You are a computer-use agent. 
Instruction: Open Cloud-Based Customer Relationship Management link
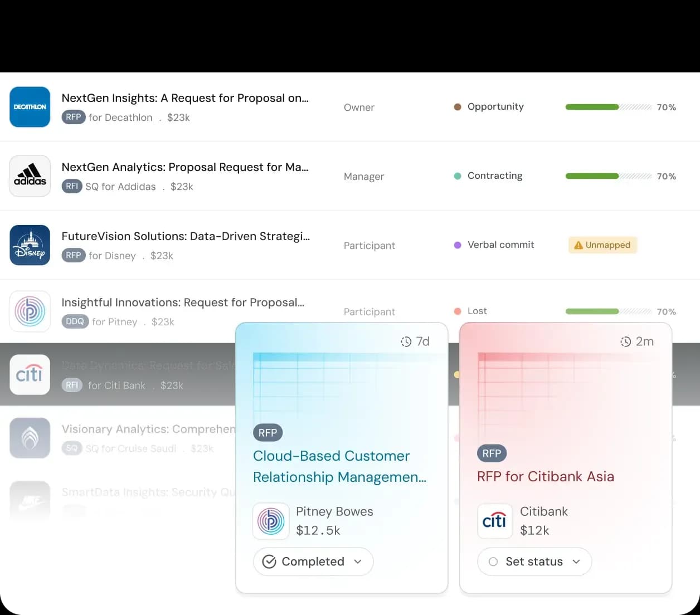(339, 466)
